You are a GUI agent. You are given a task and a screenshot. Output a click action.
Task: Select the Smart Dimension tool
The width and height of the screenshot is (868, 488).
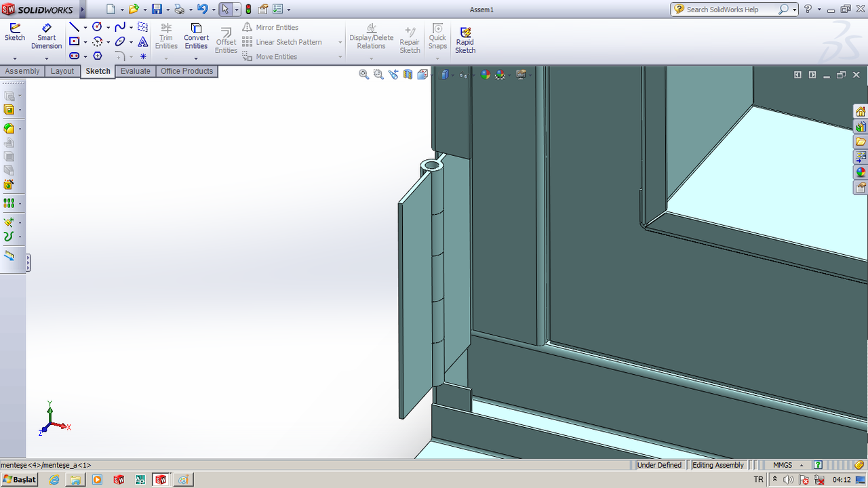[46, 36]
